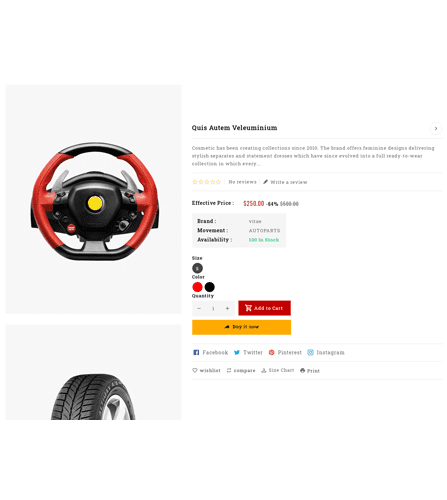447x500 pixels.
Task: Select size S option
Action: click(x=197, y=268)
